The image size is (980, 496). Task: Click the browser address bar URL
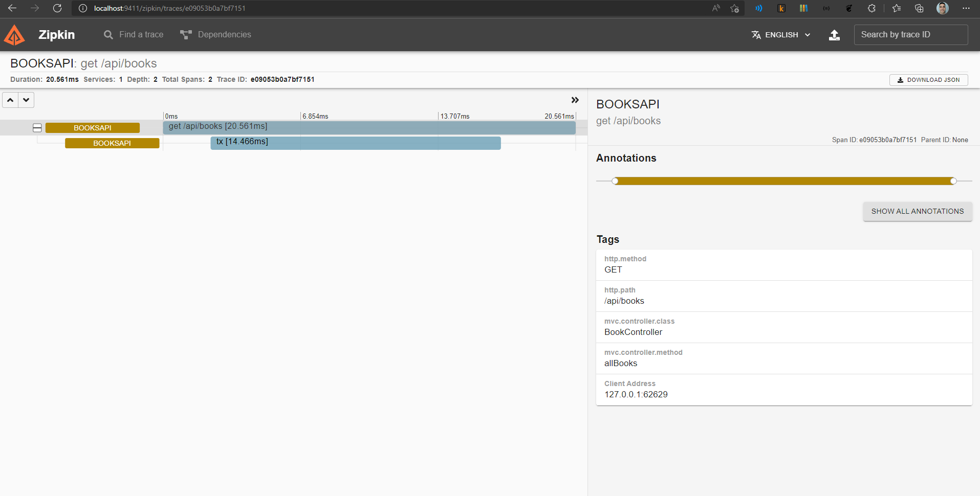pyautogui.click(x=170, y=8)
